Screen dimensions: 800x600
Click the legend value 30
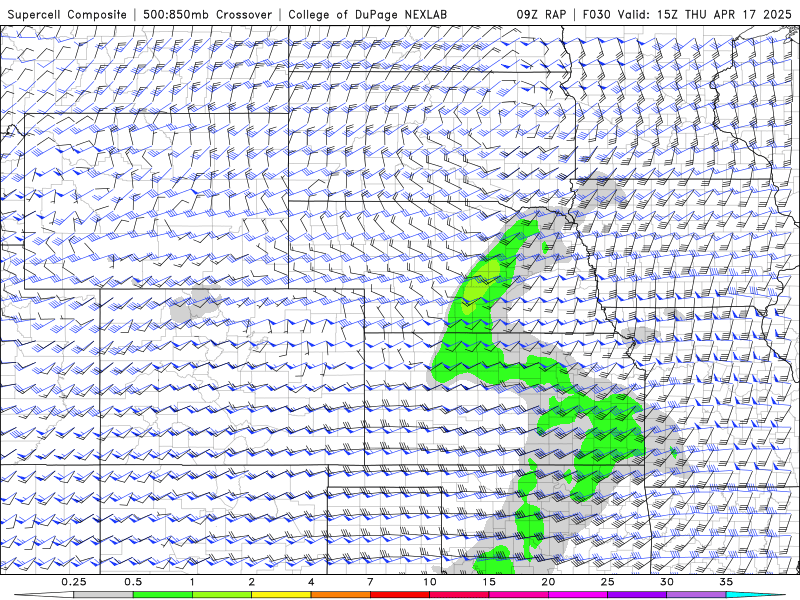(667, 582)
